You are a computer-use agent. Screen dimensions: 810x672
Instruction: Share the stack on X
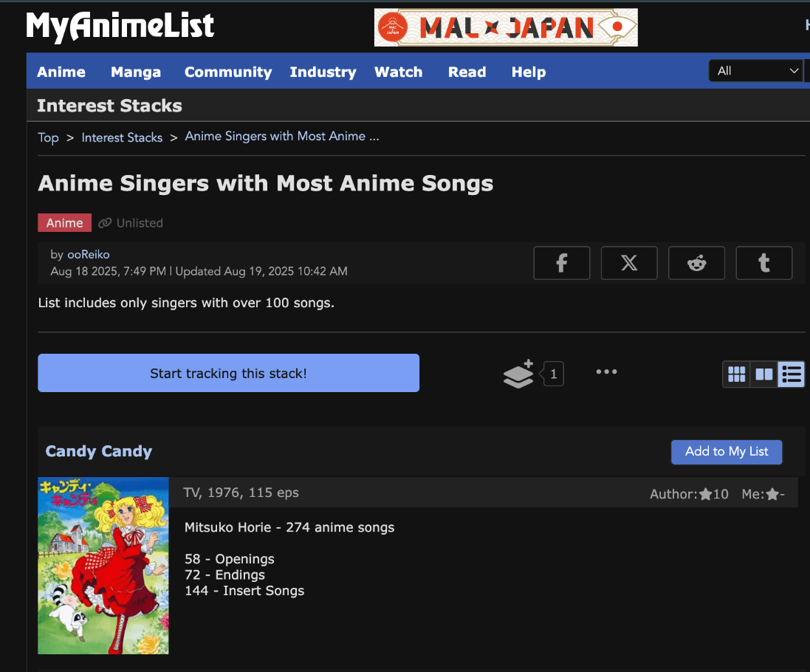click(629, 263)
